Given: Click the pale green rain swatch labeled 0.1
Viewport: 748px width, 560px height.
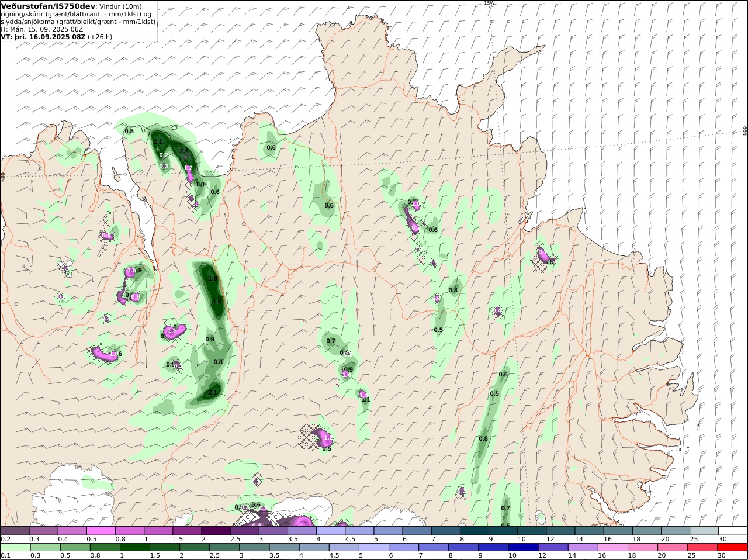Looking at the screenshot, I should (x=15, y=547).
